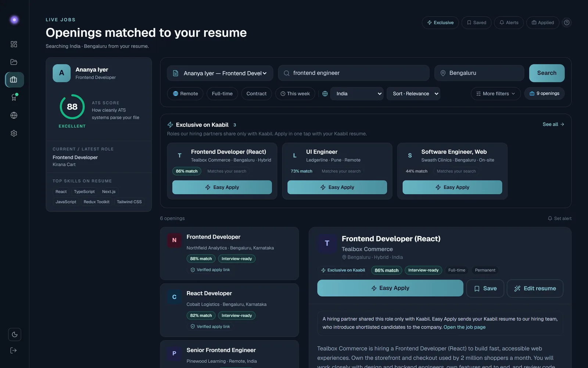Click the L logo on UI Engineer card
The image size is (588, 368).
(x=295, y=155)
